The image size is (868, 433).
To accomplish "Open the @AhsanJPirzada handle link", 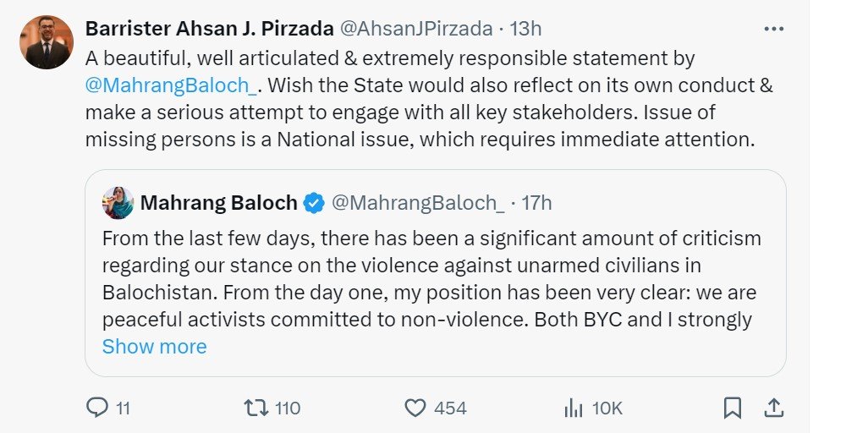I will pos(415,29).
